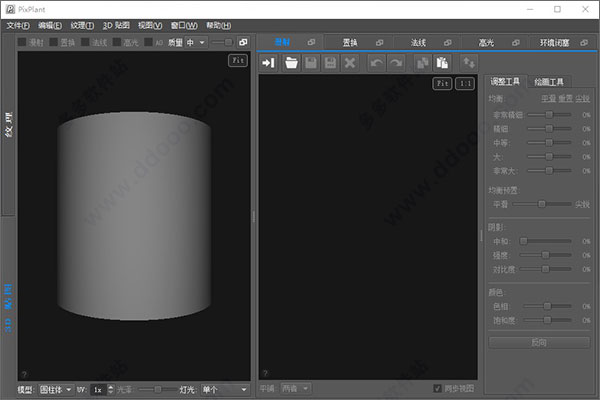This screenshot has height=400, width=600.
Task: Open the 视图(V) menu
Action: (x=150, y=26)
